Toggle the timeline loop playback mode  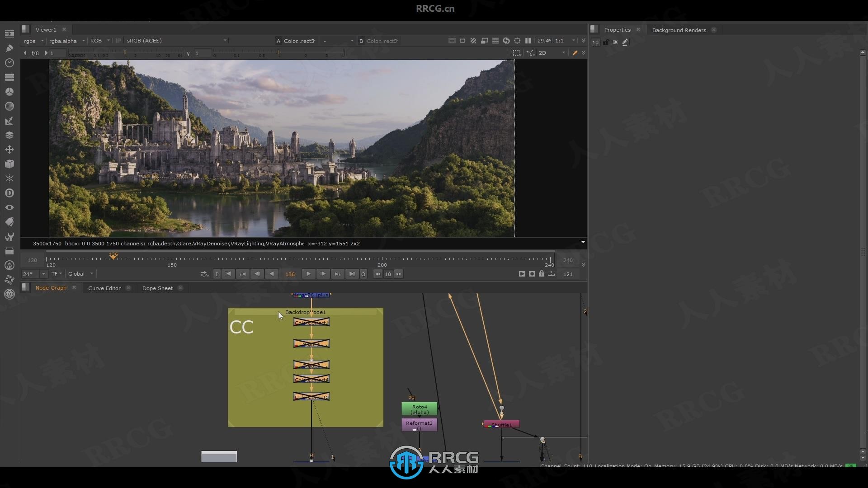coord(205,274)
